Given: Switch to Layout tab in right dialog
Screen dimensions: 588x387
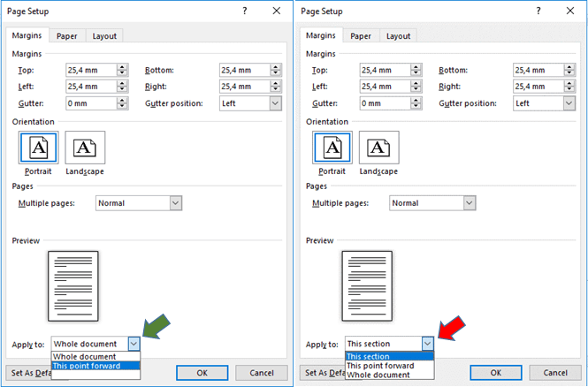Looking at the screenshot, I should [x=398, y=36].
